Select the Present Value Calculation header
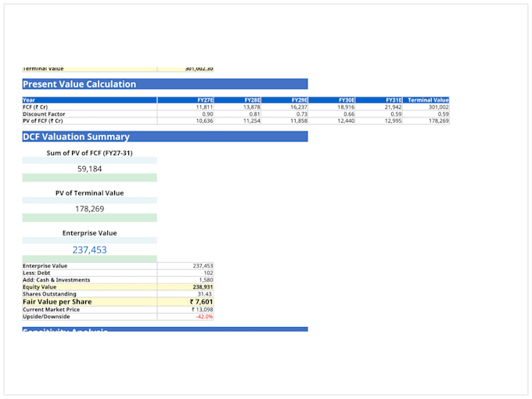532x399 pixels. pos(165,84)
